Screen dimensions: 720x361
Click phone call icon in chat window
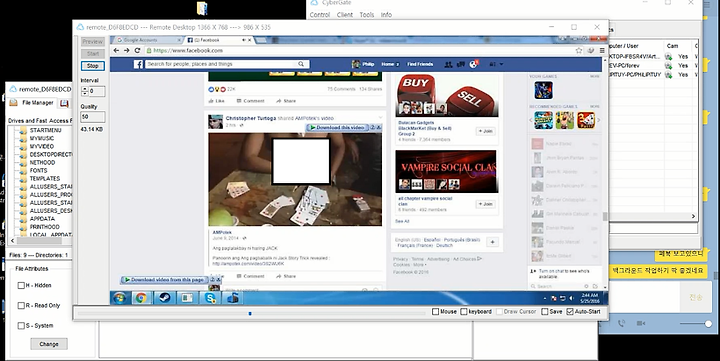click(x=621, y=323)
